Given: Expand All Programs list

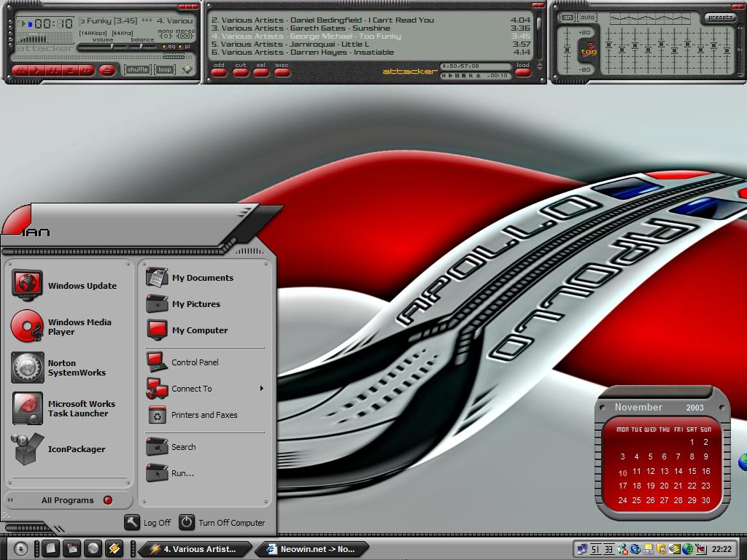Looking at the screenshot, I should [68, 500].
